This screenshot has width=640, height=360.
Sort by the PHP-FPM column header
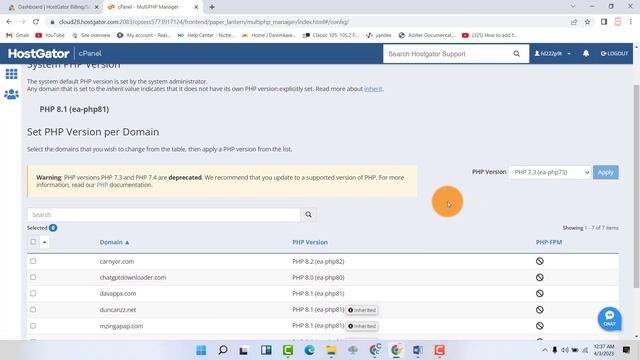point(549,242)
